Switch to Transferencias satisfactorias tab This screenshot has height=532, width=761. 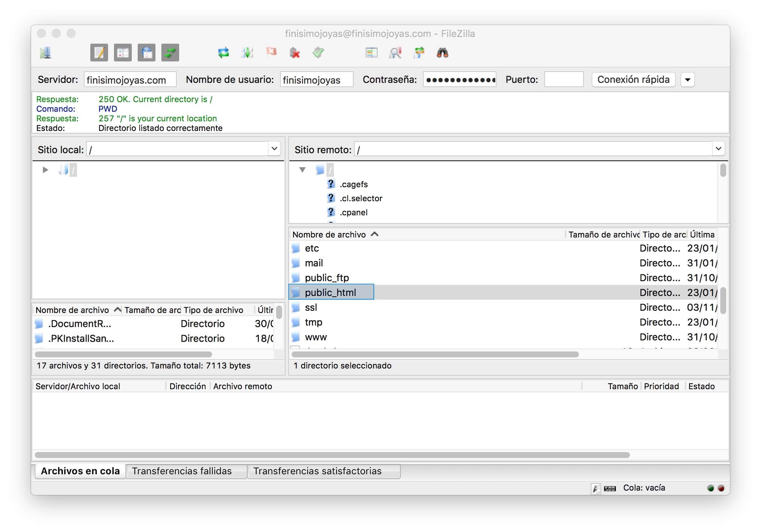tap(317, 471)
